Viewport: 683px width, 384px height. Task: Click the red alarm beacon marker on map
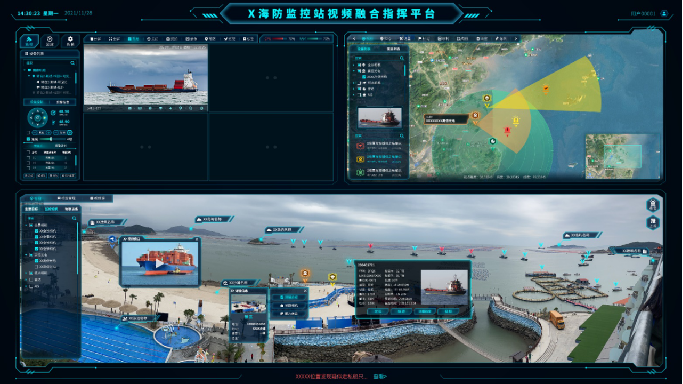507,130
